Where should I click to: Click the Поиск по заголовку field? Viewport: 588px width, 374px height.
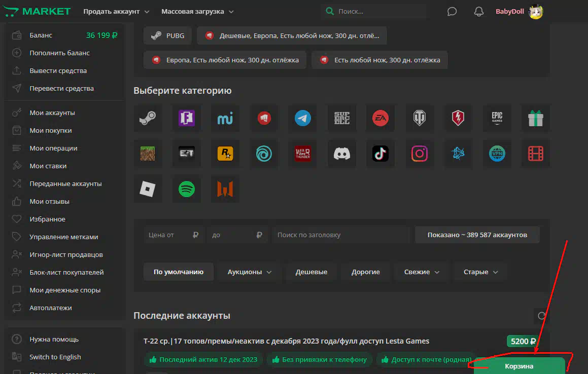point(341,235)
